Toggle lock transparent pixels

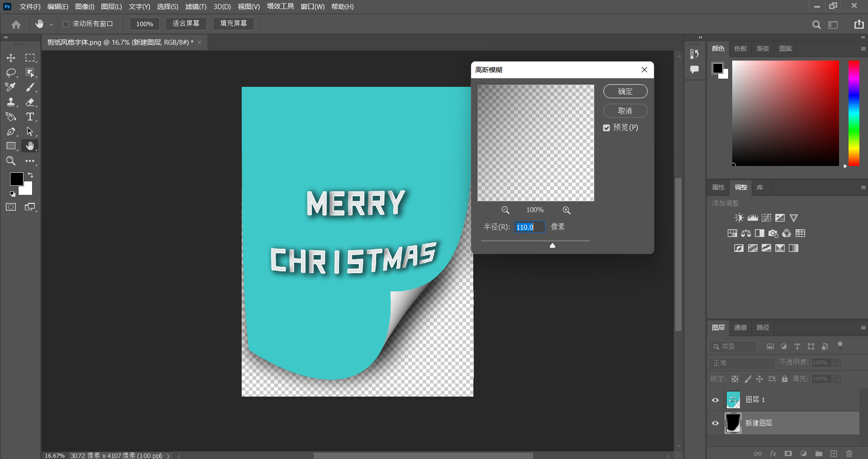coord(735,379)
